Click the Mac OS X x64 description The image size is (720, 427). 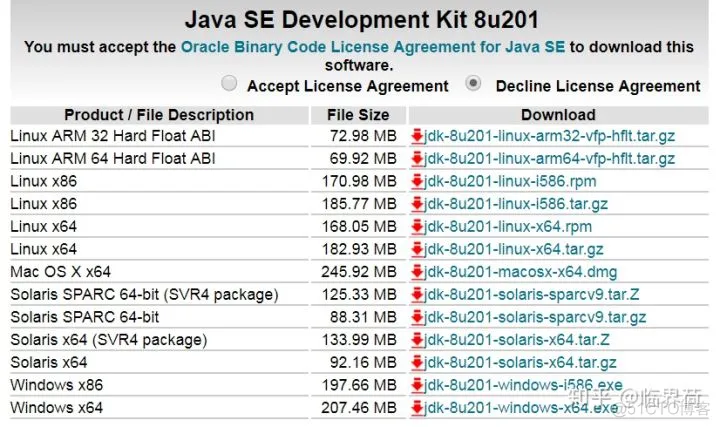pos(60,272)
